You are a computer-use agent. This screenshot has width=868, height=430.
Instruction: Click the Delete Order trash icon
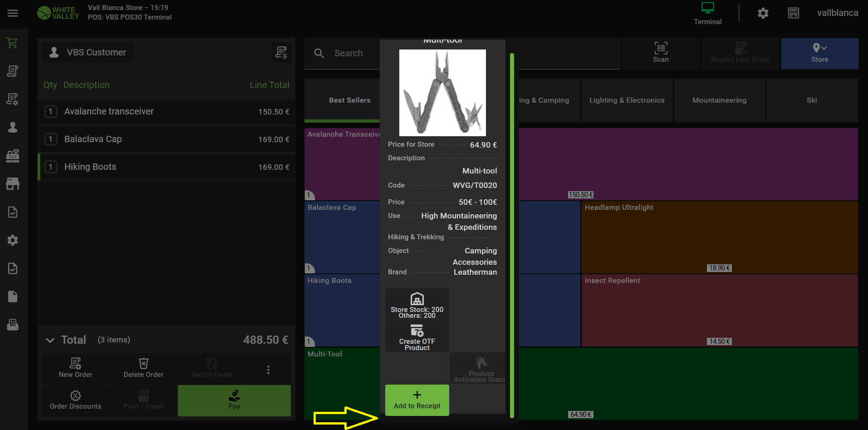143,364
